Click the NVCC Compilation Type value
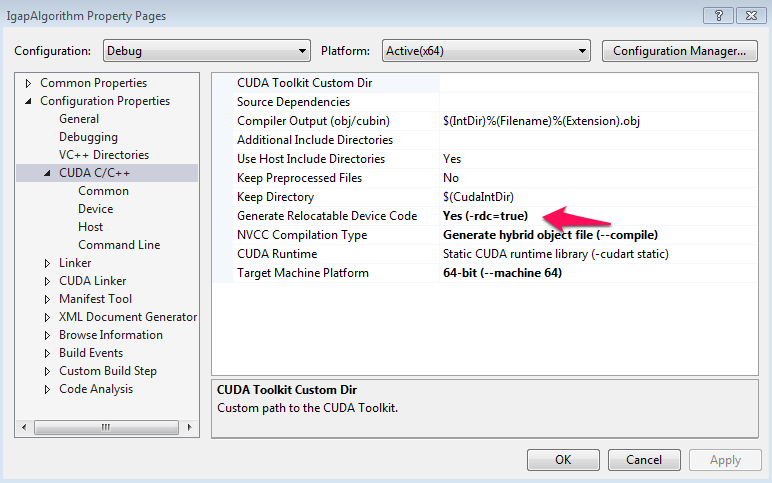 (550, 235)
